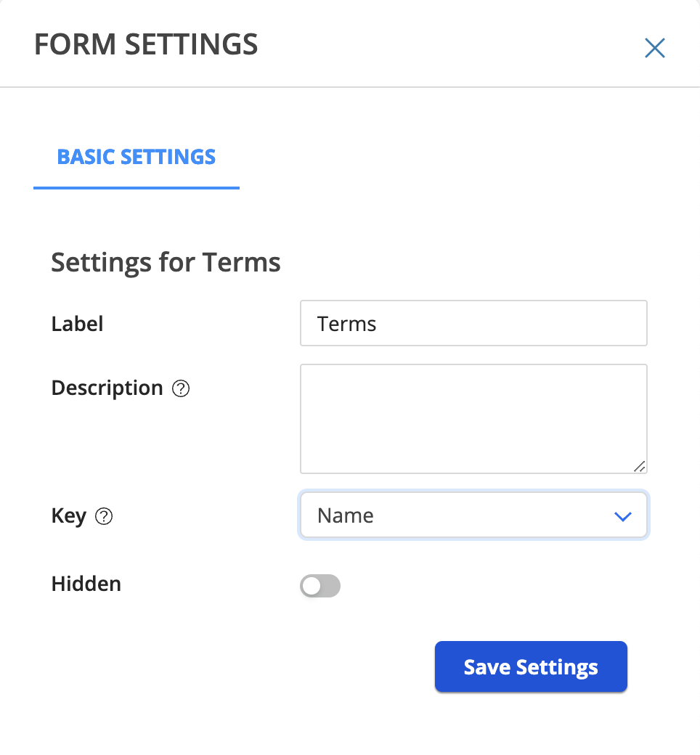Click inside the Label field showing Terms
Viewport: 700px width, 755px height.
tap(473, 323)
